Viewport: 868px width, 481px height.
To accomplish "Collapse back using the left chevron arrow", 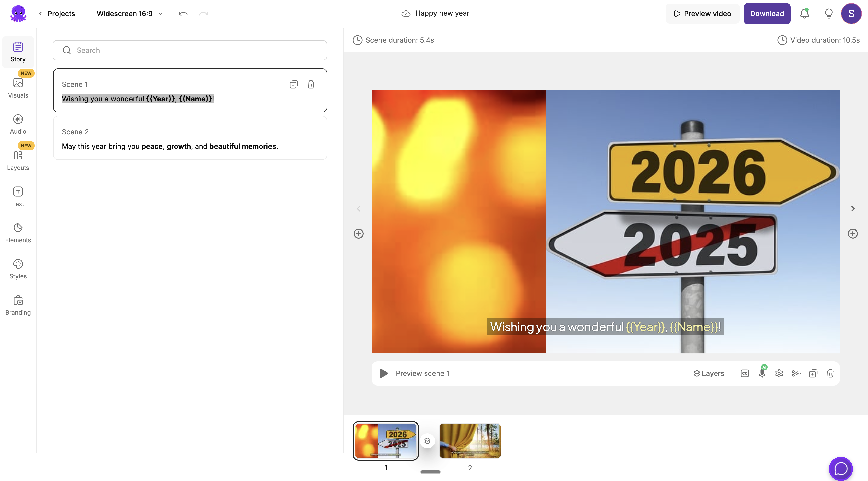I will click(x=358, y=208).
